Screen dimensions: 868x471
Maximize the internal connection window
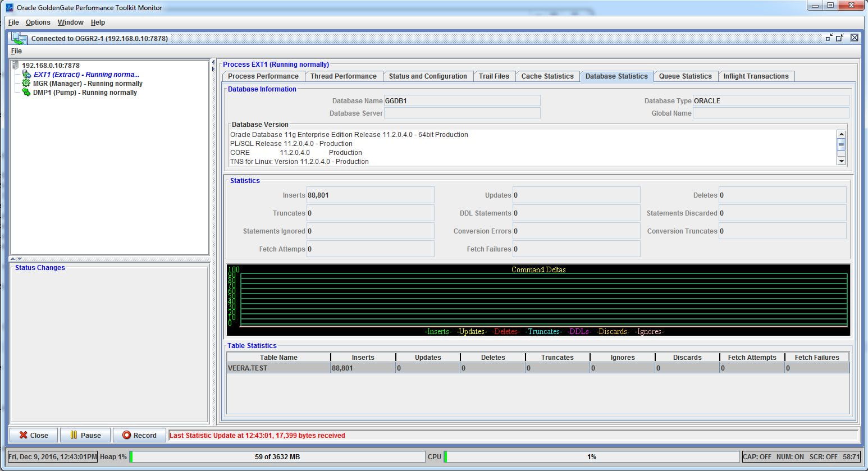840,38
